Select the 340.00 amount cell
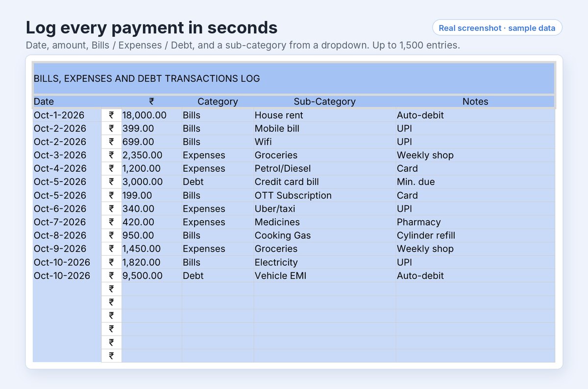The width and height of the screenshot is (588, 389). [151, 209]
